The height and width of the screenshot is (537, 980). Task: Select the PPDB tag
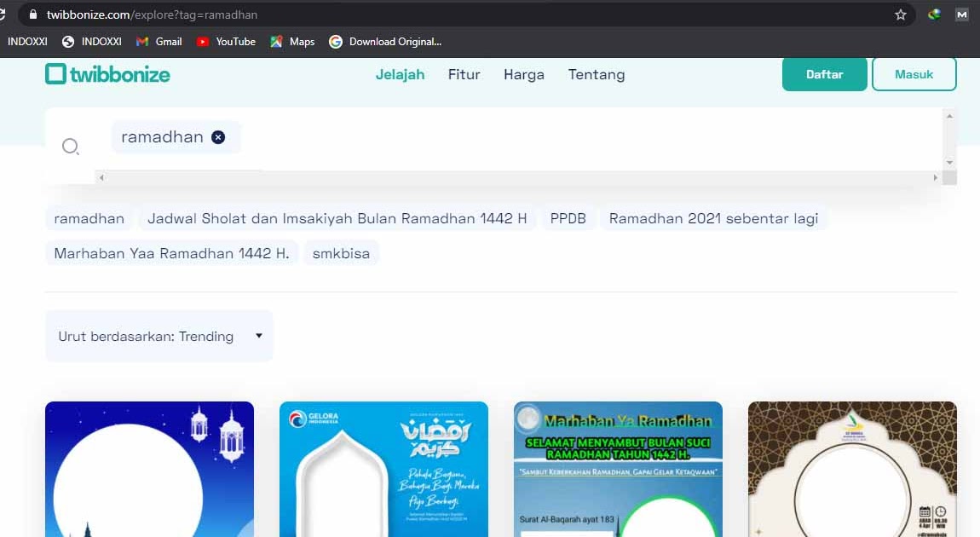pyautogui.click(x=568, y=218)
